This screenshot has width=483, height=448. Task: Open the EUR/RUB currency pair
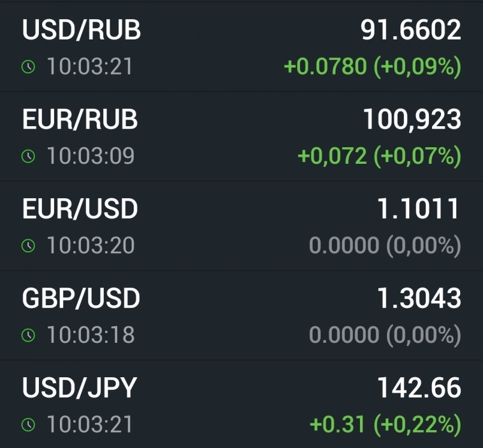pyautogui.click(x=80, y=120)
